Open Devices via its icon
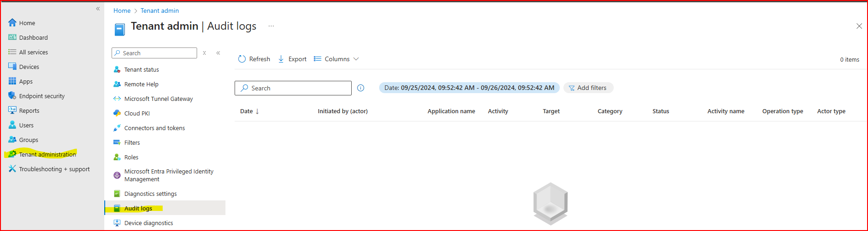Viewport: 868px width, 231px height. click(x=12, y=67)
